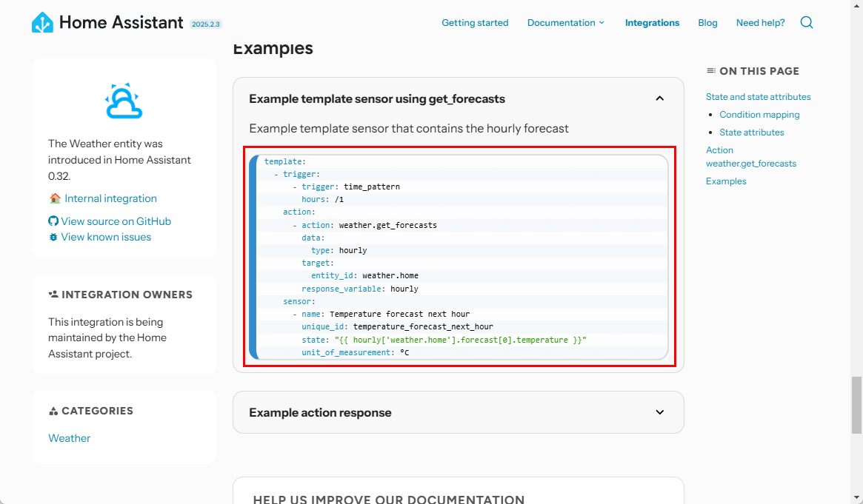The height and width of the screenshot is (504, 863).
Task: Click the Integration Owners people icon
Action: click(53, 295)
